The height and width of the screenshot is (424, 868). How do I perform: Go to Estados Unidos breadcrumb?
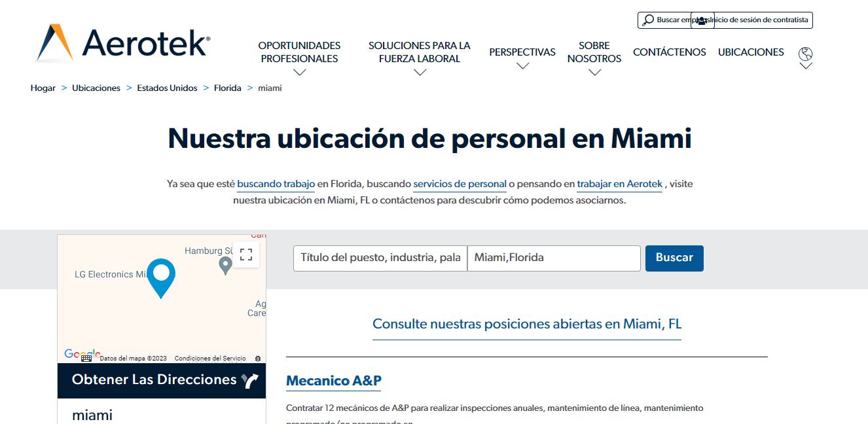click(167, 88)
